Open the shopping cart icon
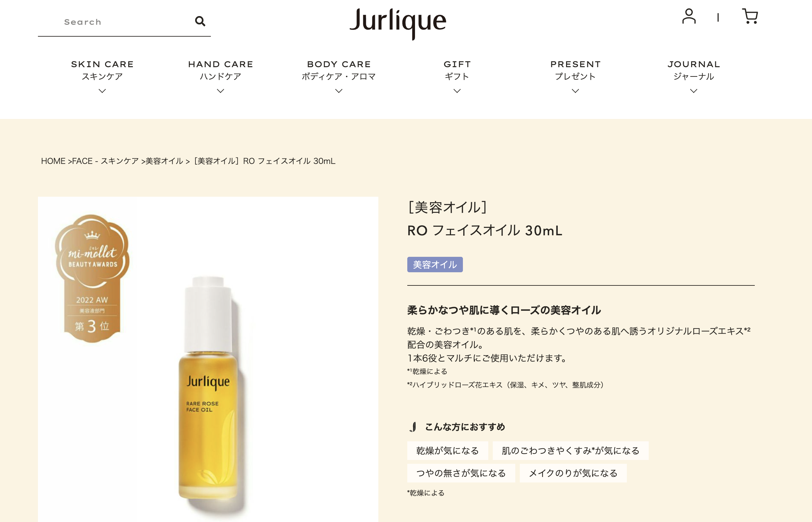Screen dimensions: 812x522 pos(750,16)
